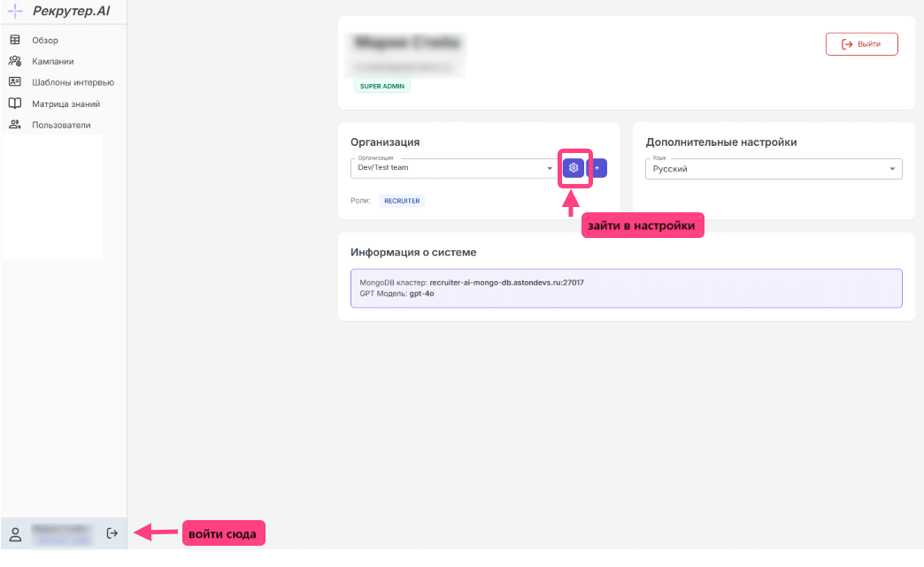The image size is (924, 567).
Task: Navigate to Матрица знаний
Action: pyautogui.click(x=65, y=103)
